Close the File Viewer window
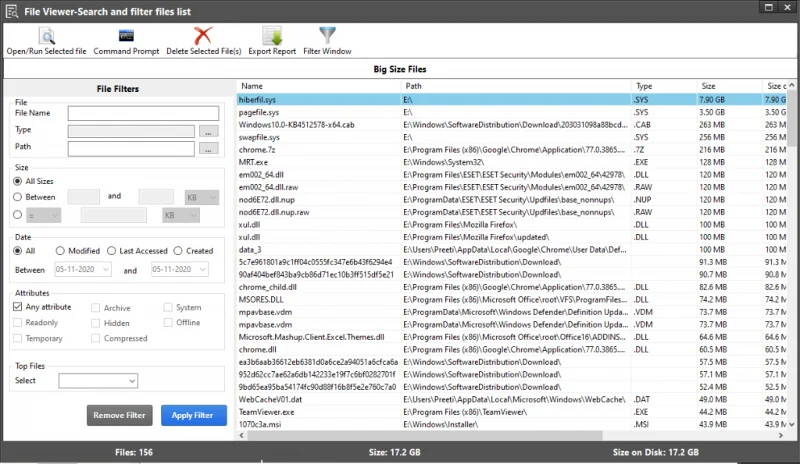800x464 pixels. [x=787, y=7]
